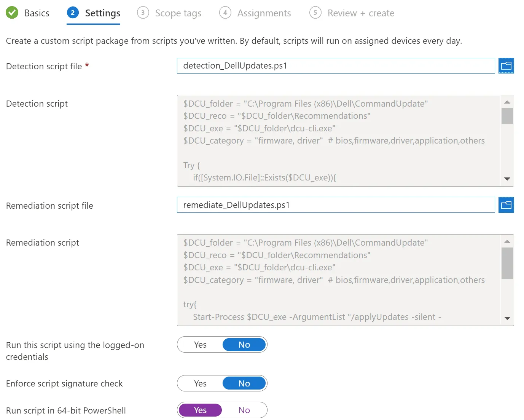Click the Start-Process line in remediation script
Image resolution: width=524 pixels, height=420 pixels.
pos(317,317)
